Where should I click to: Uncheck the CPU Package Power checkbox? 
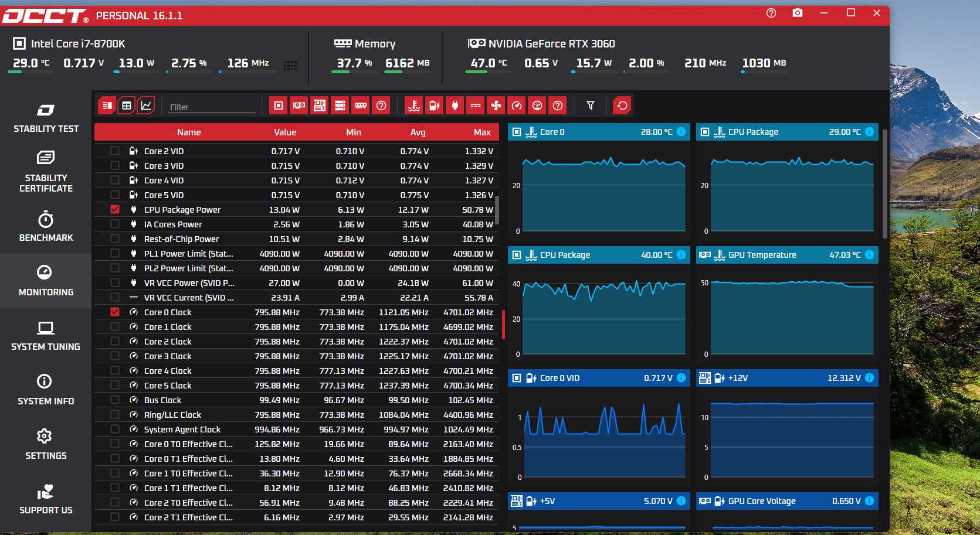point(115,209)
